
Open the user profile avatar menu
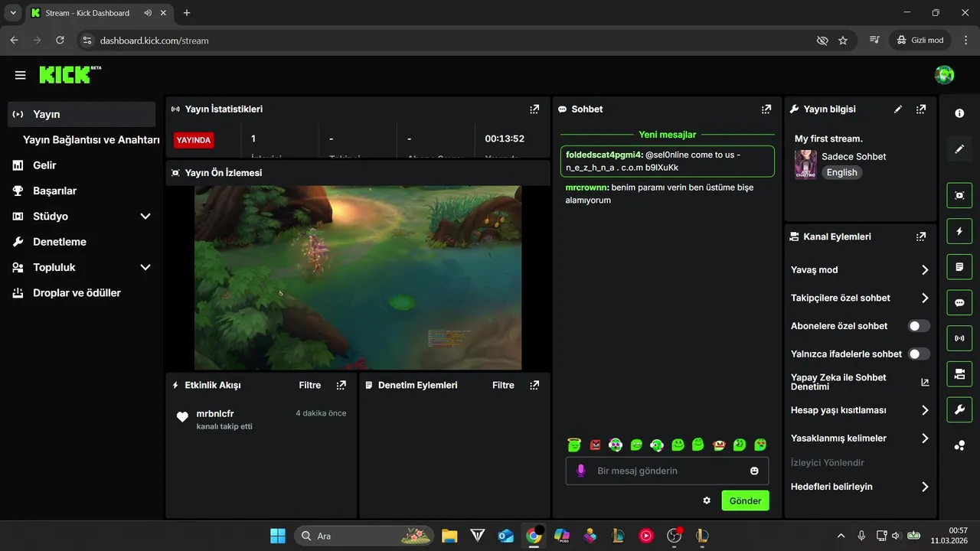click(x=944, y=75)
